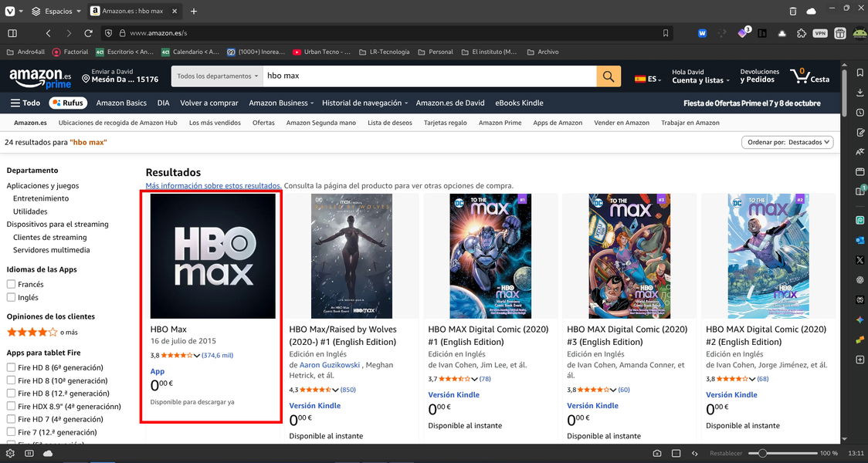Open the Bookmarks panel in sidebar
868x463 pixels.
[860, 73]
